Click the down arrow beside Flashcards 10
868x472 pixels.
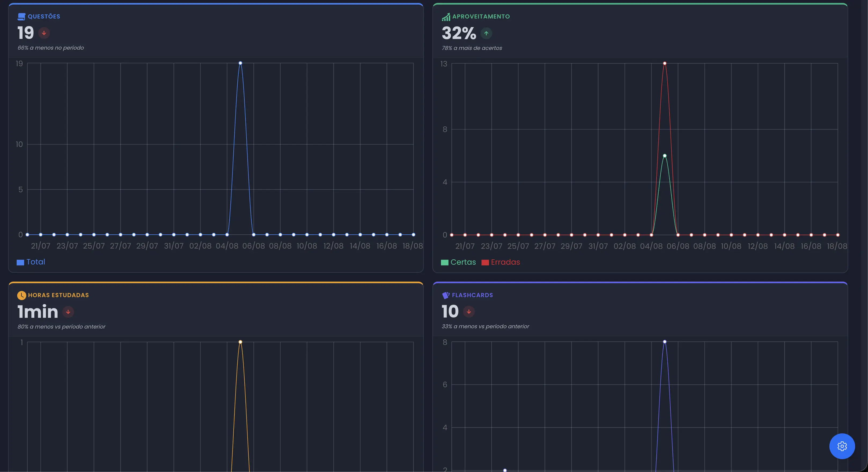point(469,312)
